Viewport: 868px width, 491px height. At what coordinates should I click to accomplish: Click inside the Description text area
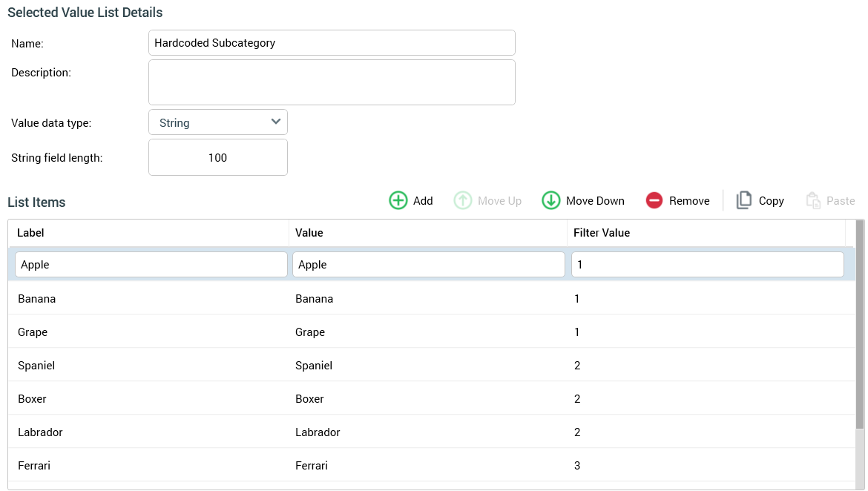332,82
